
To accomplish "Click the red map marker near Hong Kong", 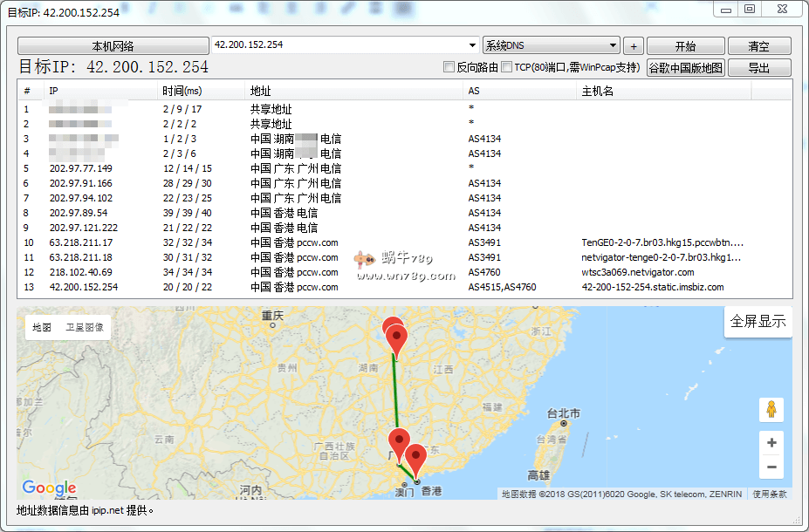I will [416, 456].
